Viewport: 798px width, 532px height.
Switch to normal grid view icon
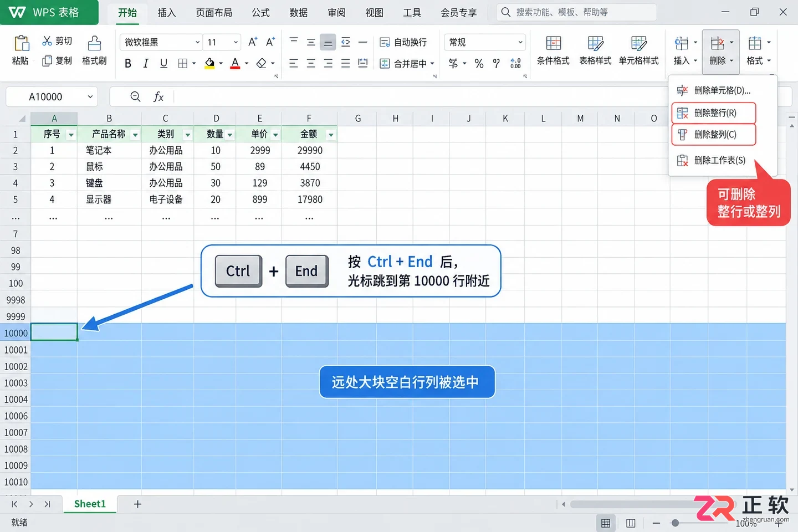coord(606,523)
